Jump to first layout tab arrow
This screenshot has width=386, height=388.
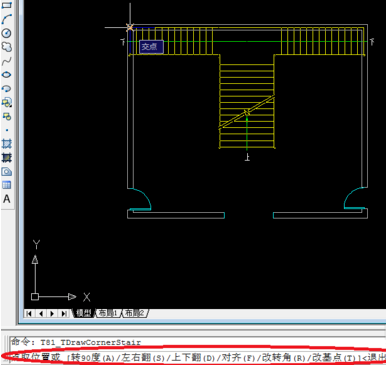[x=29, y=313]
